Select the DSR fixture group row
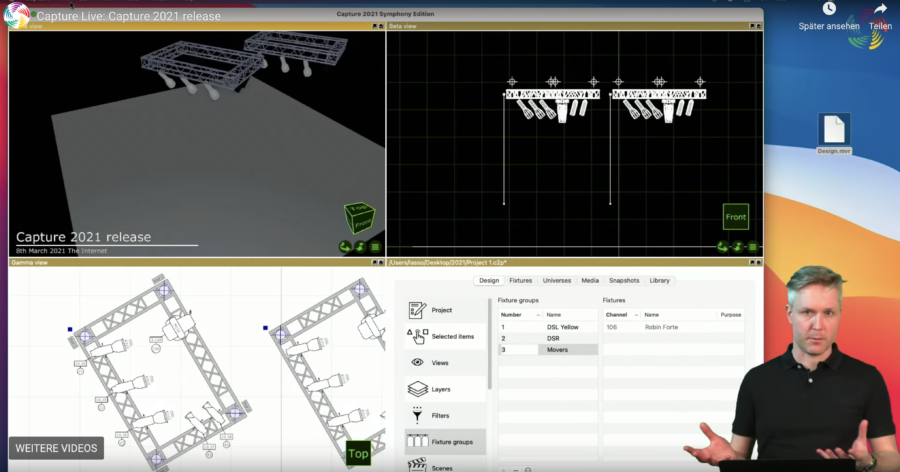The height and width of the screenshot is (472, 900). [x=548, y=338]
